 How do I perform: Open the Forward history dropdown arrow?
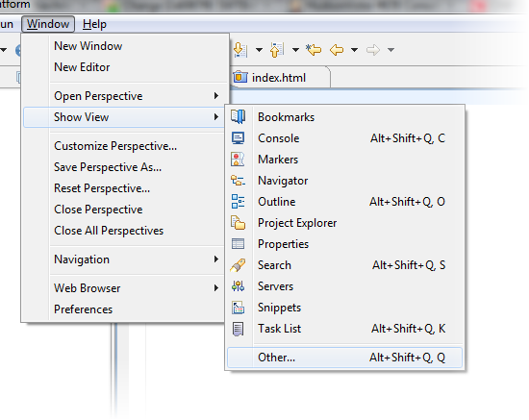[x=391, y=50]
